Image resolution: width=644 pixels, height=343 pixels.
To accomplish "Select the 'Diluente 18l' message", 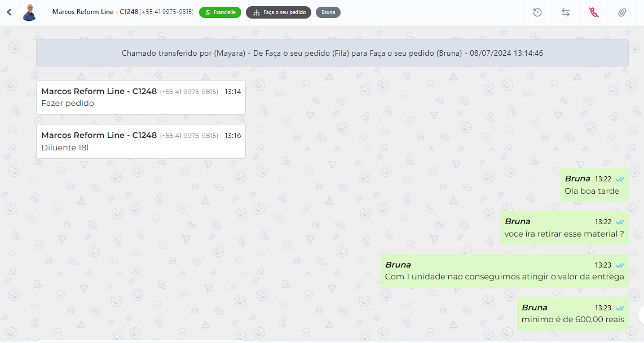I will [x=65, y=148].
